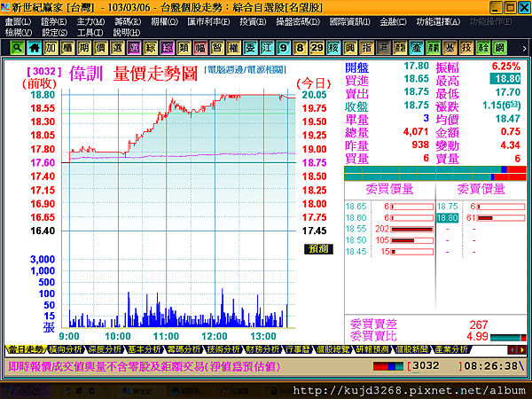Open the 畫面(L) menu
Image resolution: width=532 pixels, height=399 pixels.
click(x=18, y=21)
